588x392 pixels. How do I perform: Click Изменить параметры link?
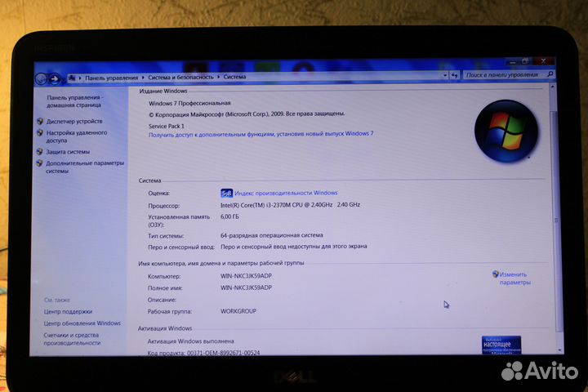514,278
